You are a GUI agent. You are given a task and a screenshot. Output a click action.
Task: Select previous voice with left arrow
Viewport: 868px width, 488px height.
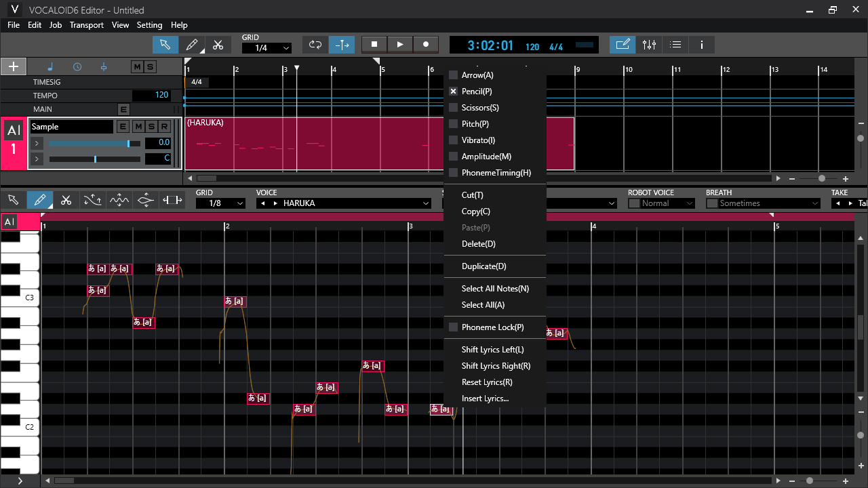tap(263, 203)
